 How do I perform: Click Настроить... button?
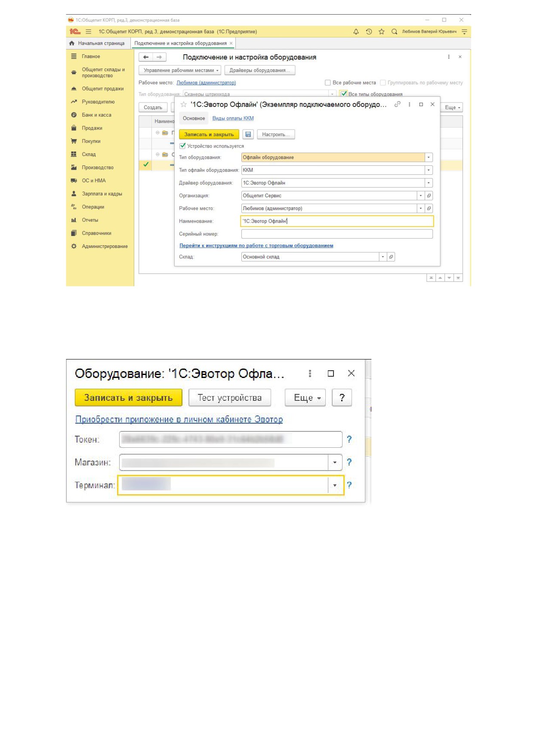tap(276, 134)
